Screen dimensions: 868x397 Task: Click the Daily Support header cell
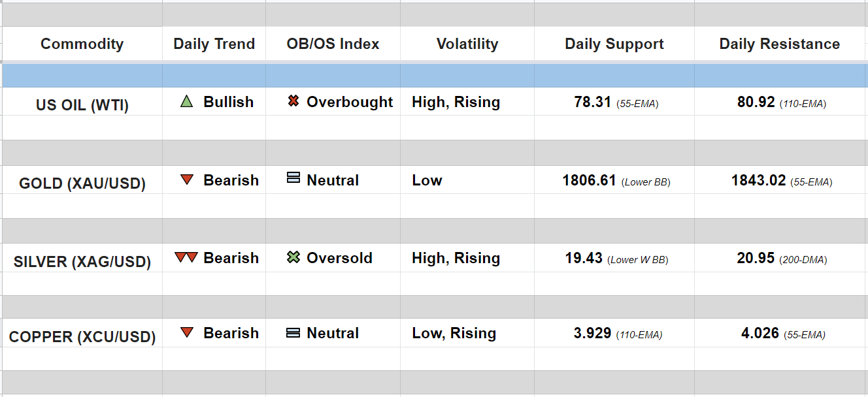(614, 44)
